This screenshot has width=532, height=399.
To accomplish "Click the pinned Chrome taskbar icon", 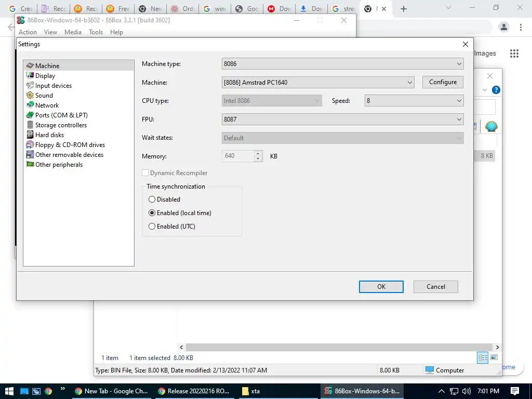I will click(x=48, y=391).
